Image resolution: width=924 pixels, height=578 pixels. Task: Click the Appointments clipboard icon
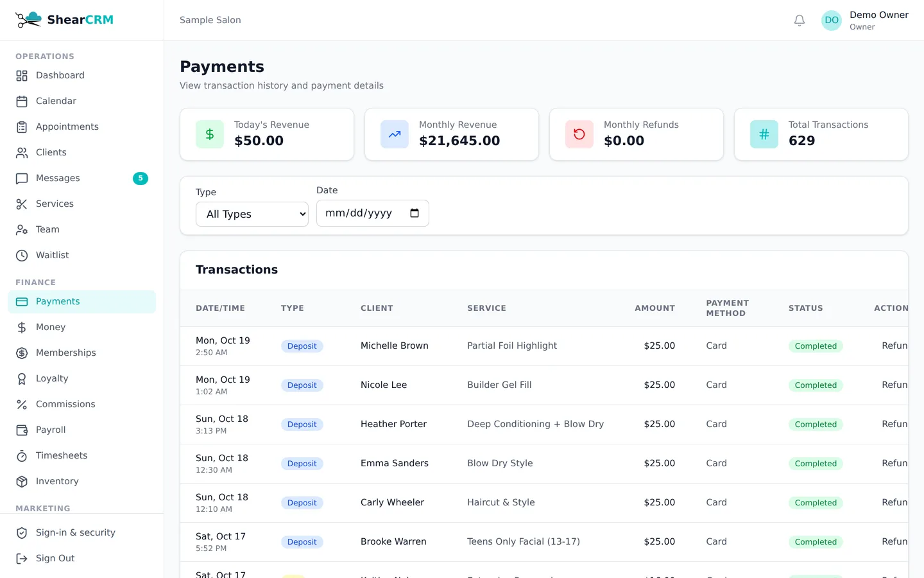pos(22,127)
